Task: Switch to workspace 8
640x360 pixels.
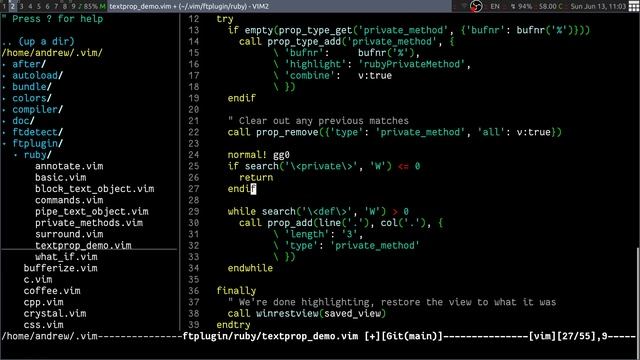Action: pos(64,6)
